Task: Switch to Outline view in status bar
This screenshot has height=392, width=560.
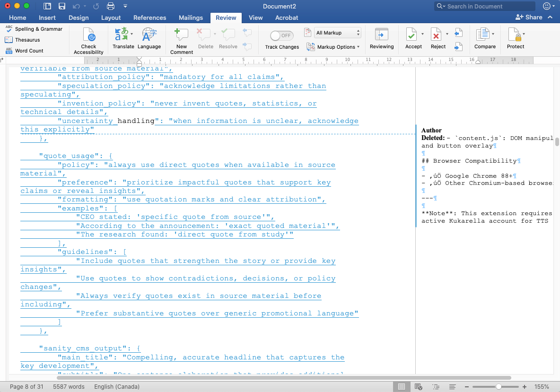Action: click(436, 387)
